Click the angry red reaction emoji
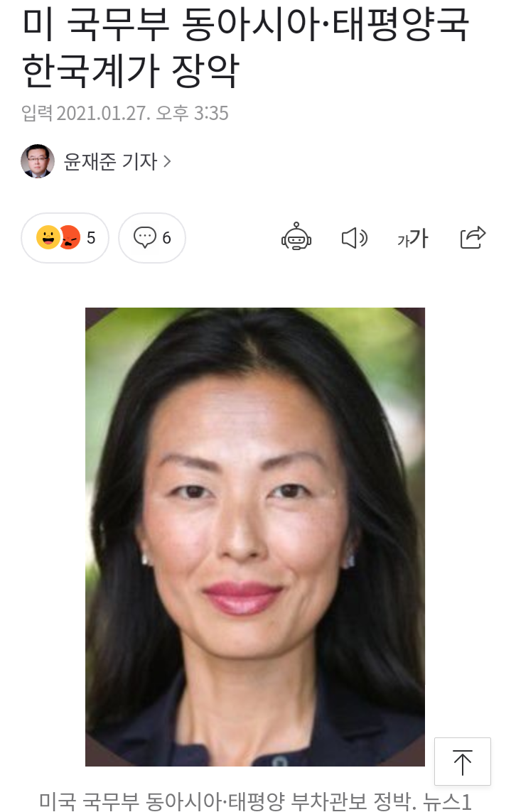Screen dimensions: 511x812 coord(70,238)
